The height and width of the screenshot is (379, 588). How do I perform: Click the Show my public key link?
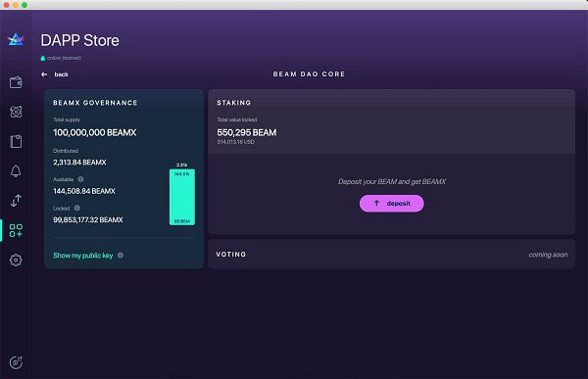83,256
